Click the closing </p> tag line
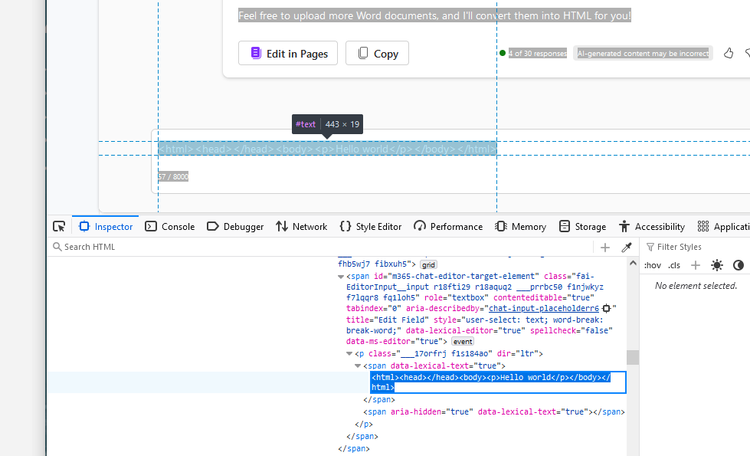This screenshot has width=750, height=456. point(364,424)
